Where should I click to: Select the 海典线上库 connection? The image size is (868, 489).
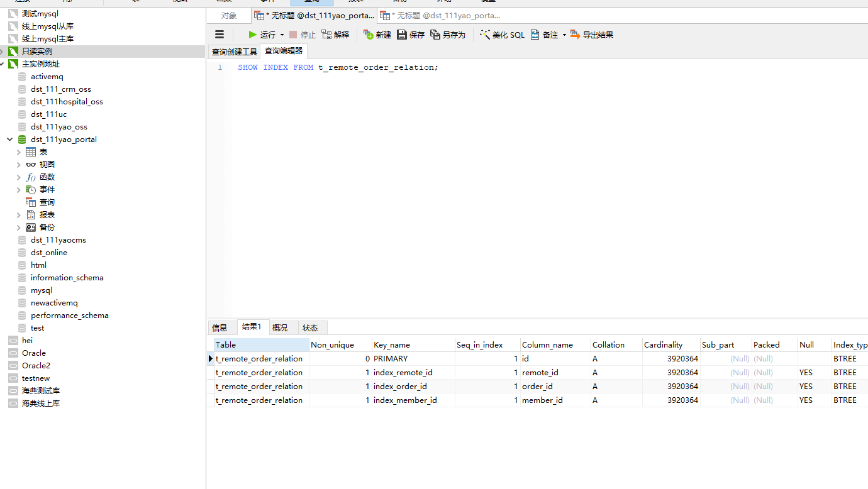pyautogui.click(x=41, y=404)
